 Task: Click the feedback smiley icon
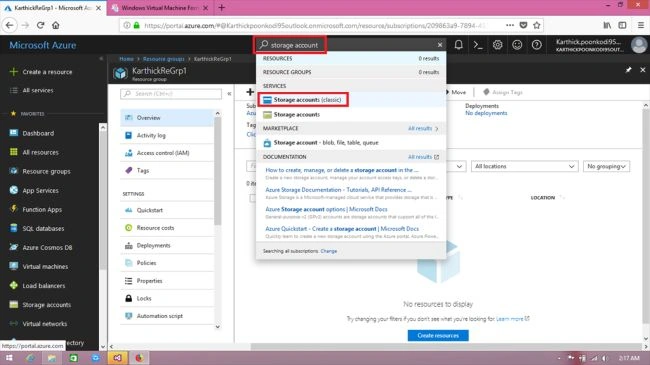pos(517,45)
